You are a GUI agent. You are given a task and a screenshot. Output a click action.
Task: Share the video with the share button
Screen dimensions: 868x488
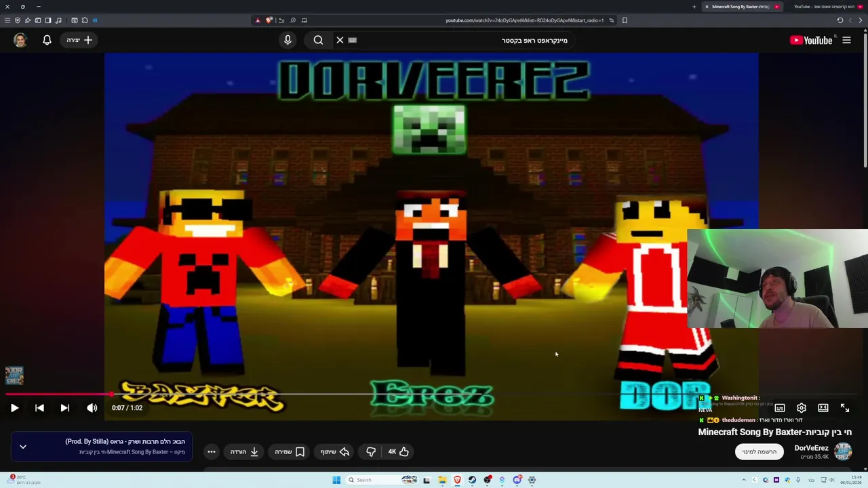[x=334, y=451]
